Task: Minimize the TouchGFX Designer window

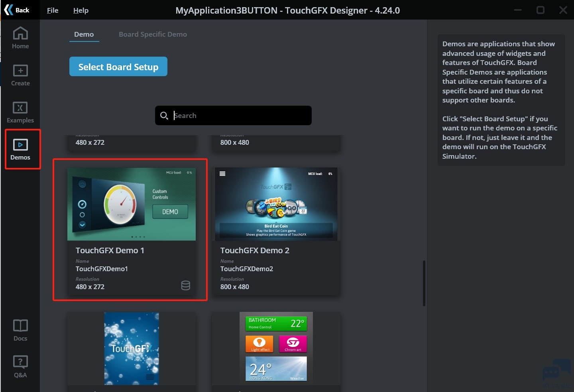Action: click(x=518, y=10)
